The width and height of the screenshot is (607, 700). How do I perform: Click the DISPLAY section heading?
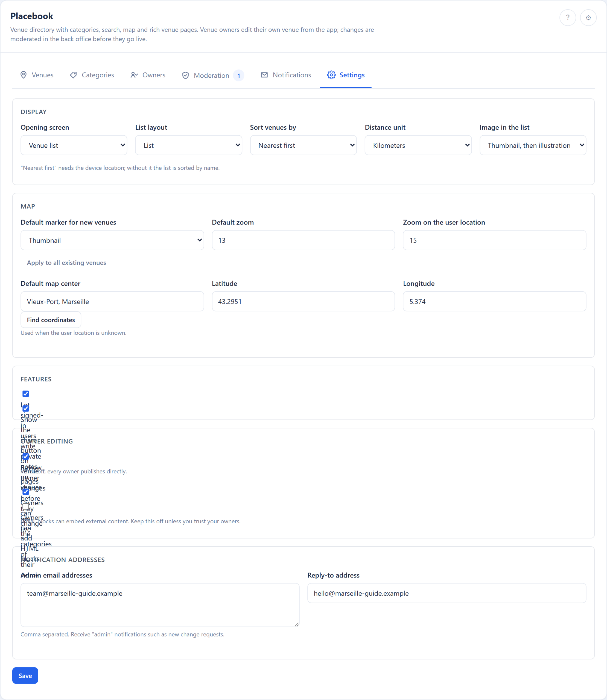34,112
